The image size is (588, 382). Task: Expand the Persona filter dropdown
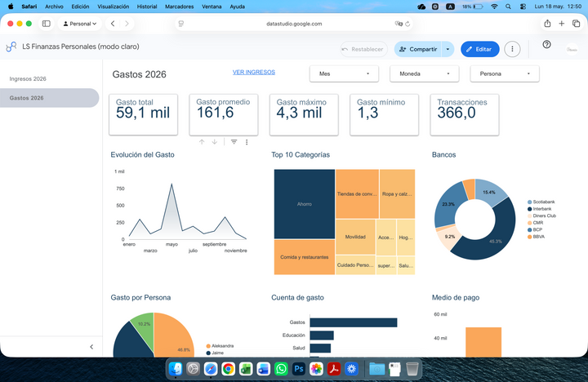click(x=505, y=73)
